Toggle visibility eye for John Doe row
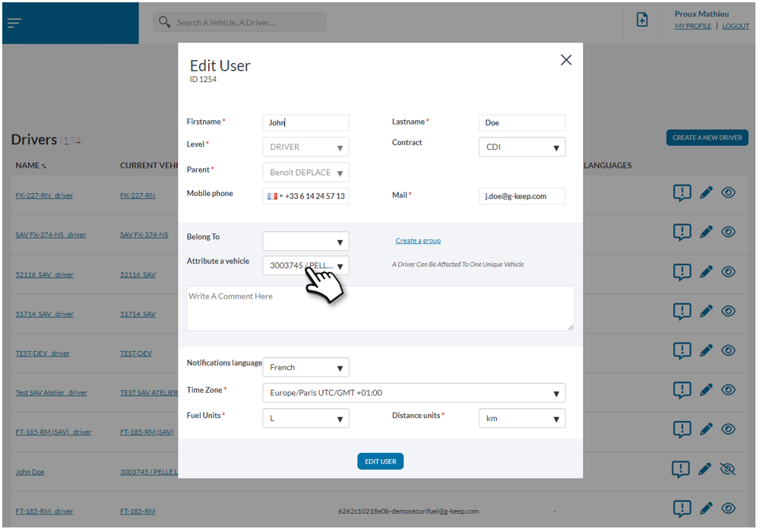Image resolution: width=760 pixels, height=532 pixels. click(728, 470)
